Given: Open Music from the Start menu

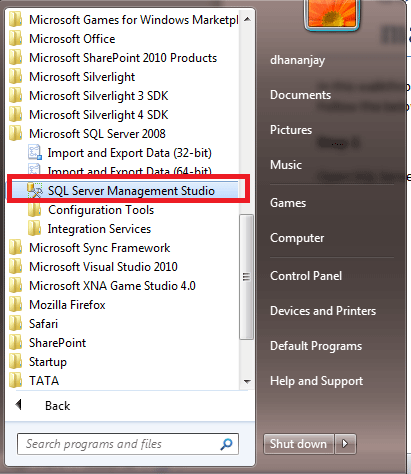Looking at the screenshot, I should (286, 165).
